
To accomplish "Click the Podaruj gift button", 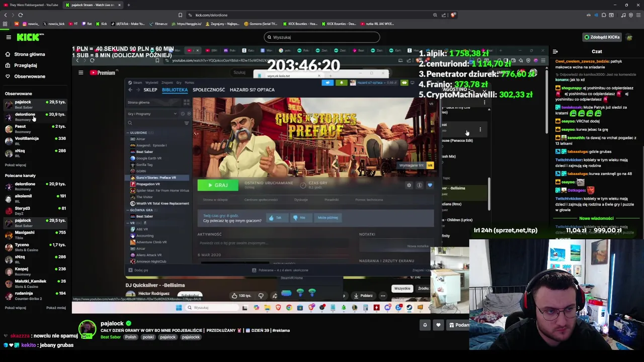I will [x=458, y=325].
